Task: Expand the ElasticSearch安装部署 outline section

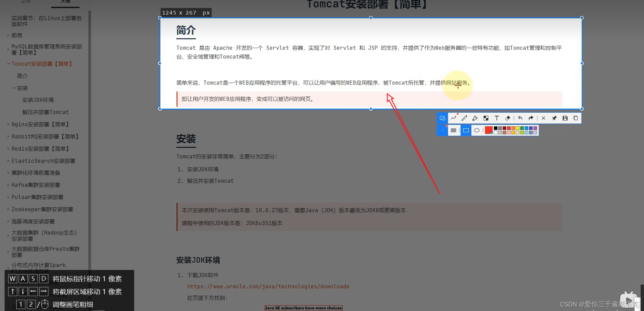Action: (8, 161)
